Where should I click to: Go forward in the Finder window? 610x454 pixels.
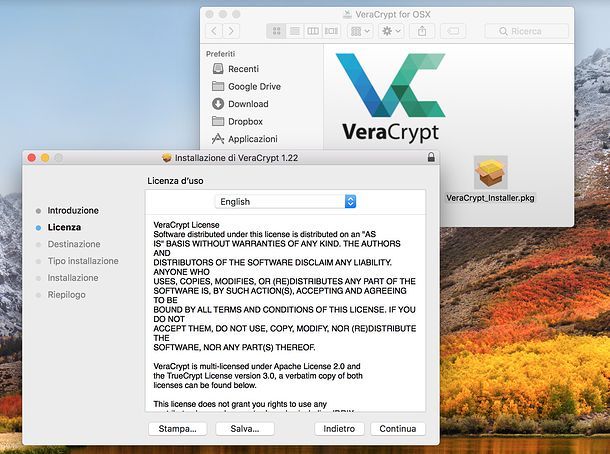(x=231, y=31)
